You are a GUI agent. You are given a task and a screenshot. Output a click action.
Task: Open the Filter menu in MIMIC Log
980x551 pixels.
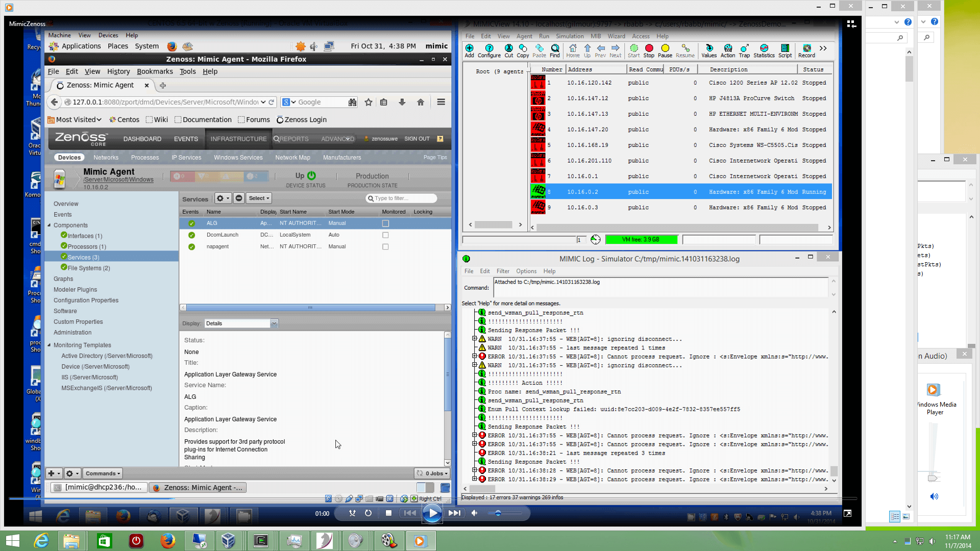tap(503, 271)
